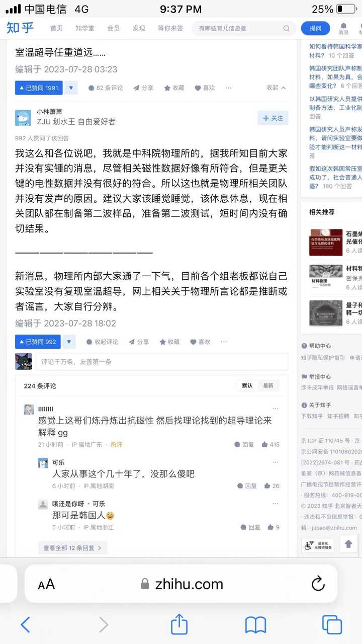Toggle the 已赞同 992 upvote button

click(x=38, y=342)
